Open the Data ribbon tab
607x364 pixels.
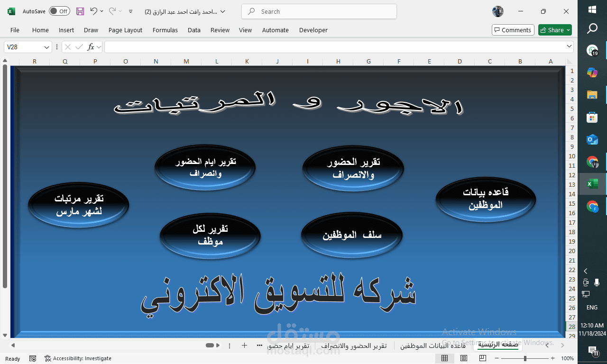[x=194, y=30]
